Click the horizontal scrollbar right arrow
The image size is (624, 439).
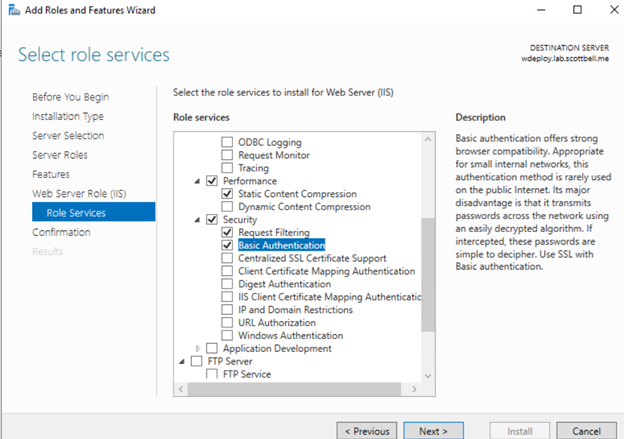(x=413, y=388)
